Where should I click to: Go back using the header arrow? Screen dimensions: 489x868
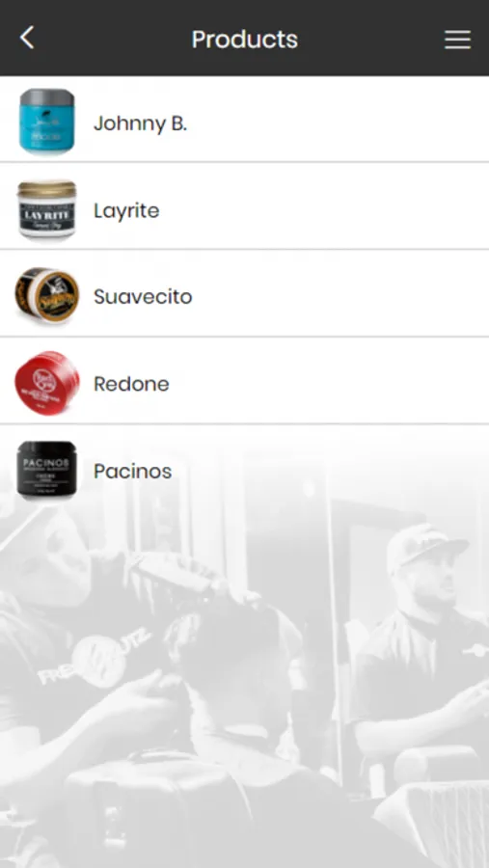[x=27, y=39]
